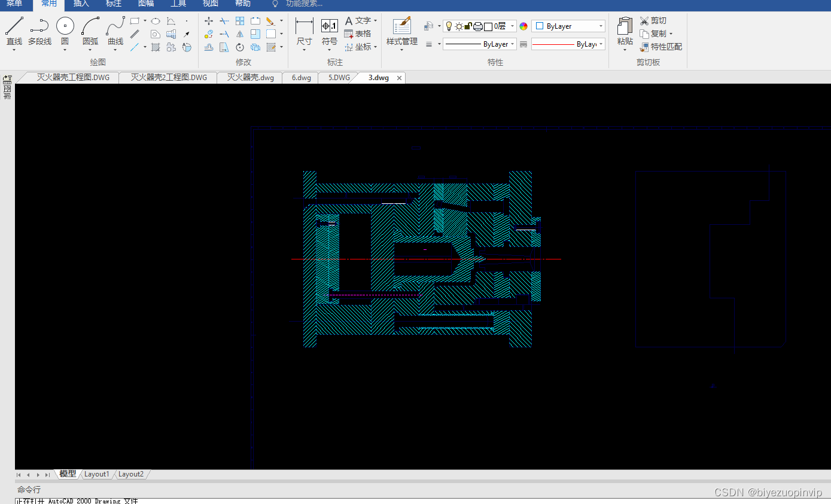The height and width of the screenshot is (504, 831).
Task: Expand the rectangle tool dropdown arrow
Action: coord(145,21)
